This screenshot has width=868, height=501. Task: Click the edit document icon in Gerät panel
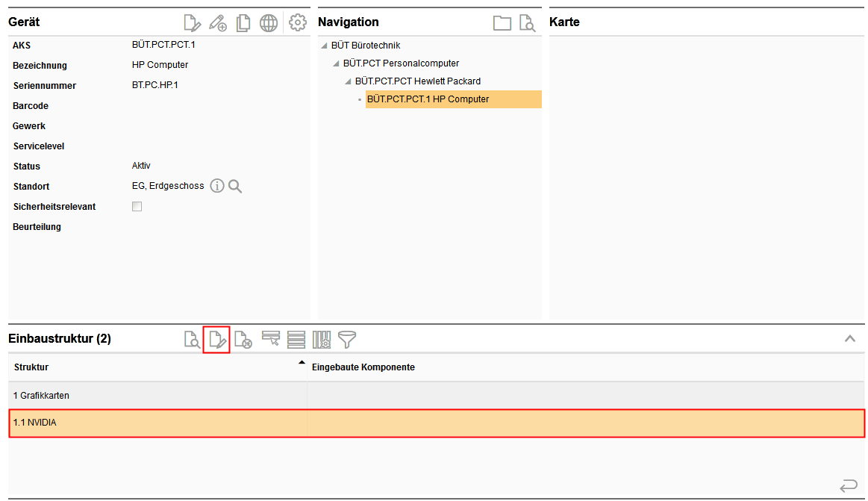[x=192, y=23]
